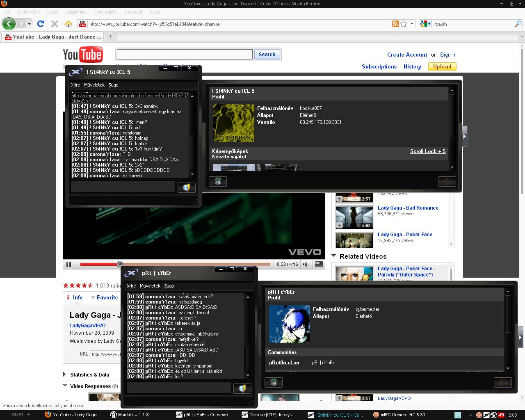Toggle fullscreen on the video player
525x420 pixels.
[x=318, y=265]
